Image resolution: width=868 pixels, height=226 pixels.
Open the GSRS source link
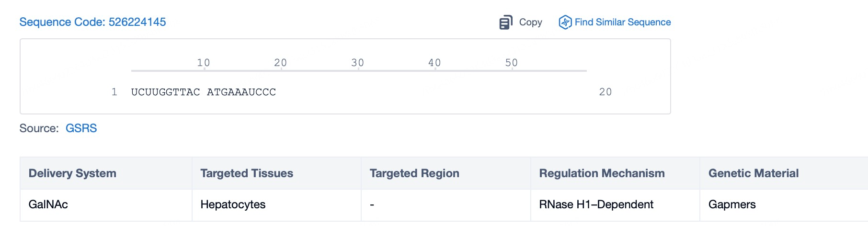[x=81, y=128]
